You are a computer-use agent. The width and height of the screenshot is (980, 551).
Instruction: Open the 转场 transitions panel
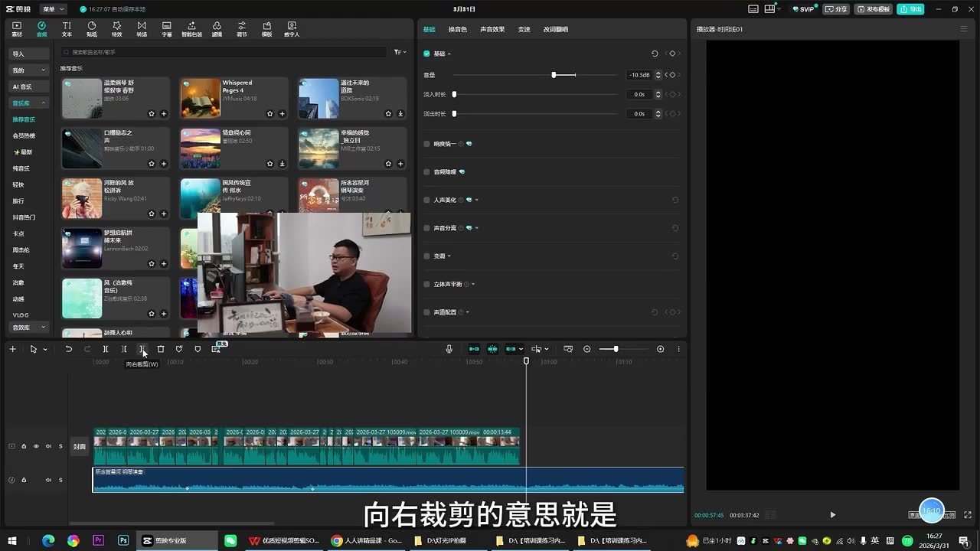[x=142, y=29]
